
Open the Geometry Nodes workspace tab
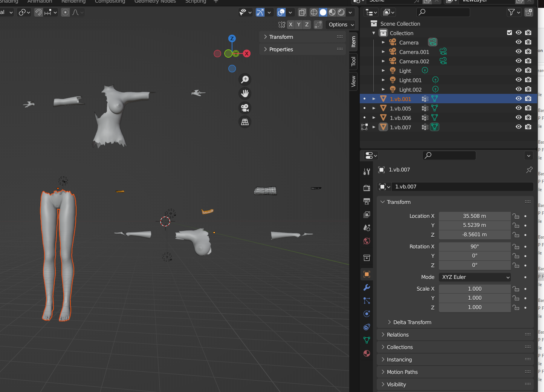tap(155, 2)
